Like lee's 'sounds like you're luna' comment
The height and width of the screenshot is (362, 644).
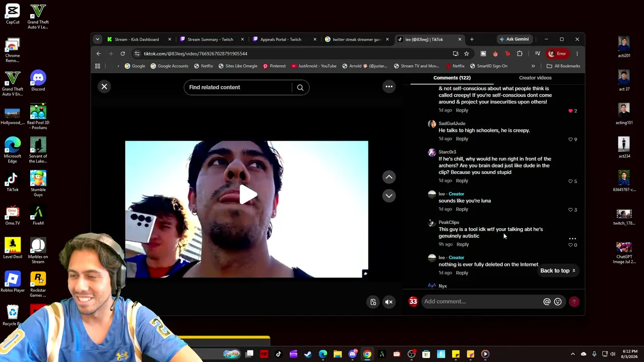[571, 210]
